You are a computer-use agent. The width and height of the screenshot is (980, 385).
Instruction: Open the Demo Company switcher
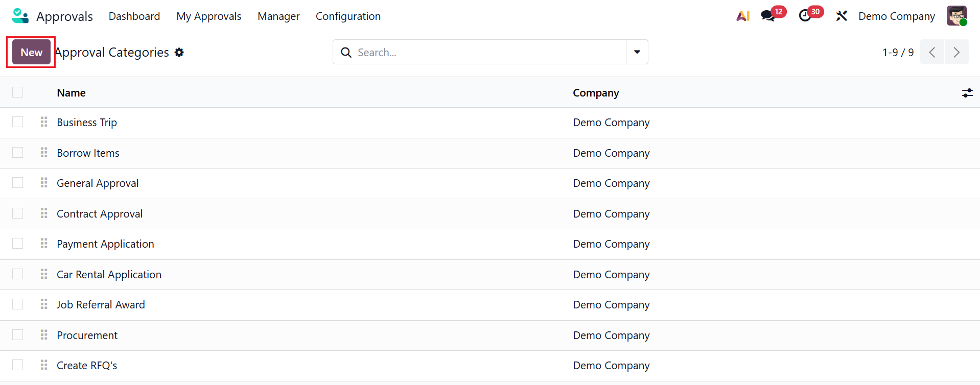click(x=896, y=16)
